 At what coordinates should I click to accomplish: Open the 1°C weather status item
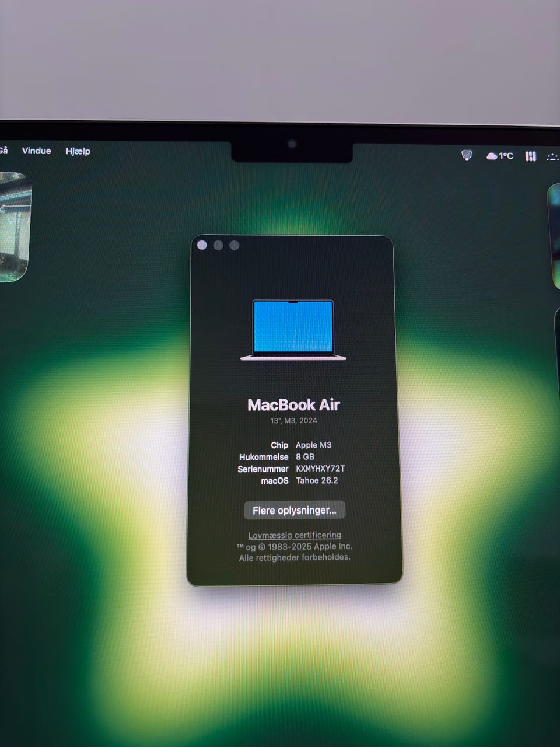click(500, 156)
